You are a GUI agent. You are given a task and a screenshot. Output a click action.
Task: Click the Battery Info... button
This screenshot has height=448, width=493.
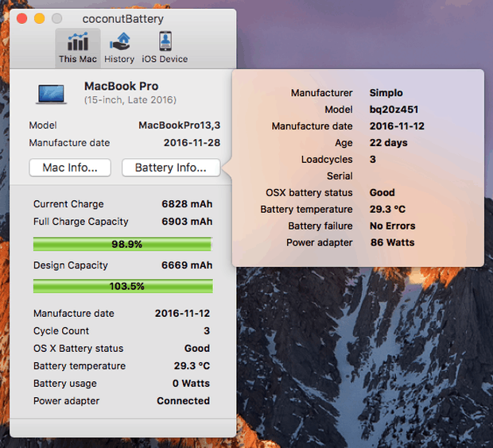pos(171,168)
